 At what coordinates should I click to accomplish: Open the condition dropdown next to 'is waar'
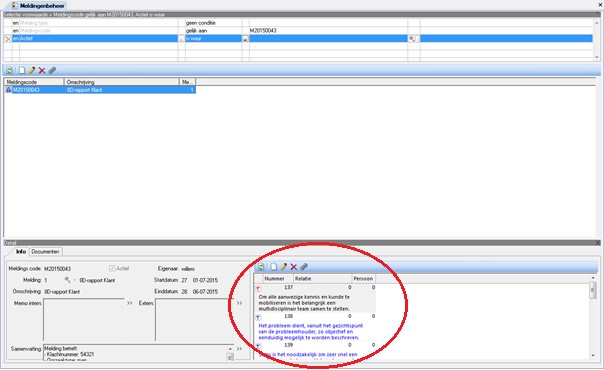coord(245,39)
